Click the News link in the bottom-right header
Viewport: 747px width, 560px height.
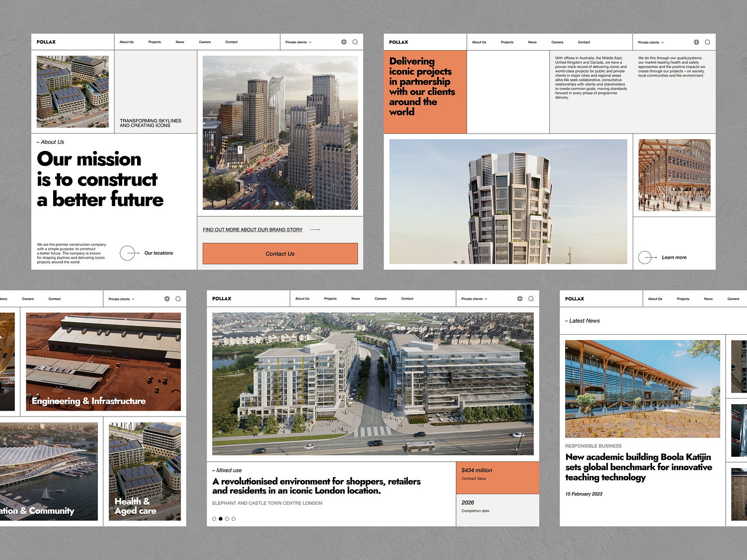708,298
